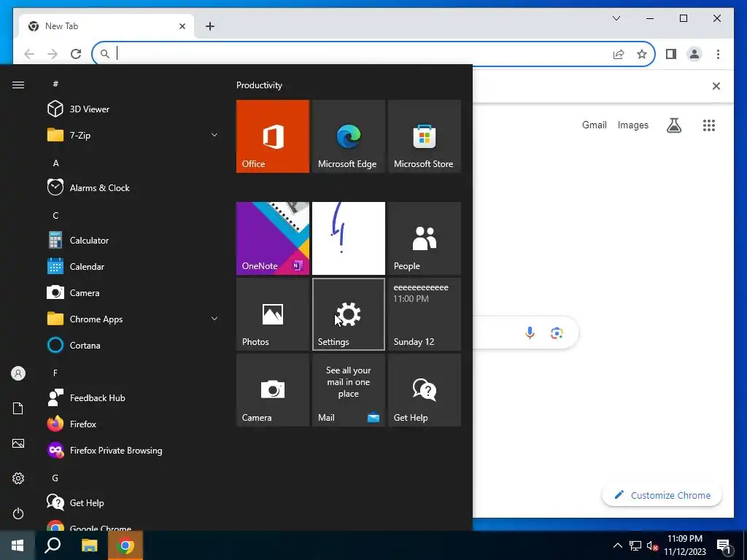
Task: Share this page icon in address bar
Action: tap(619, 54)
